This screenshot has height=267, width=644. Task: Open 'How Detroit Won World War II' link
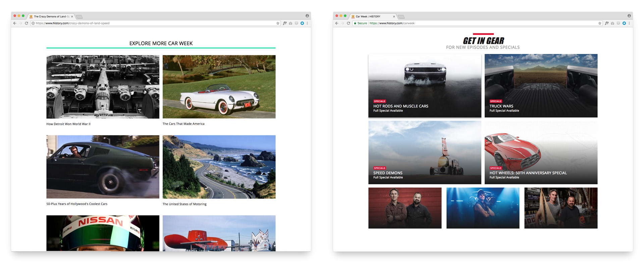68,124
